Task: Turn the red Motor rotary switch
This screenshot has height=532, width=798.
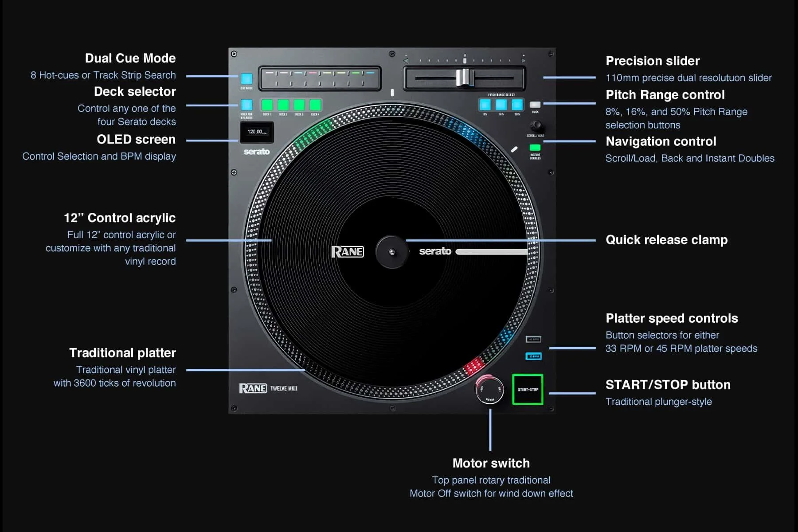Action: (x=489, y=390)
